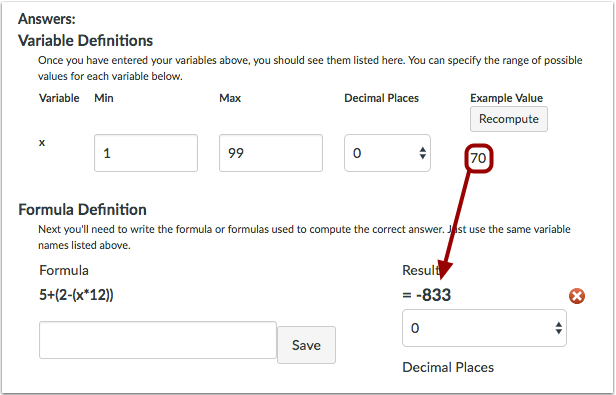The height and width of the screenshot is (395, 616).
Task: Click the Formula Definition heading
Action: (x=82, y=209)
